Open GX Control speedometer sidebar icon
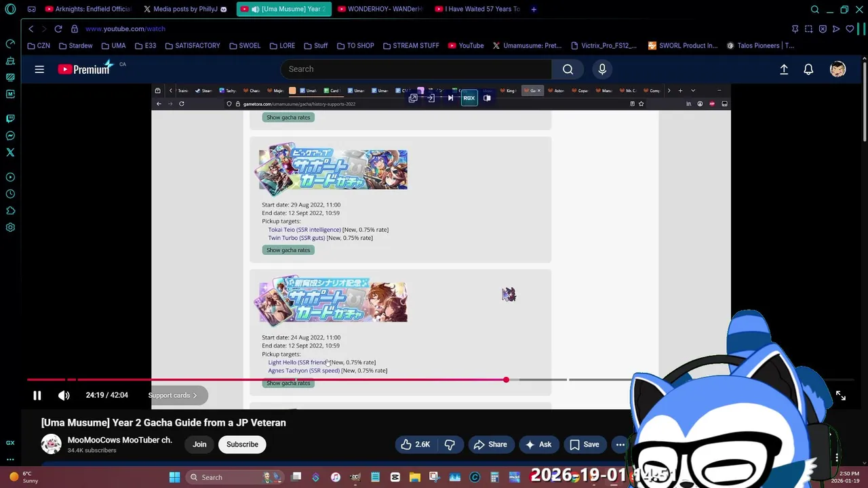868x488 pixels. click(x=10, y=44)
